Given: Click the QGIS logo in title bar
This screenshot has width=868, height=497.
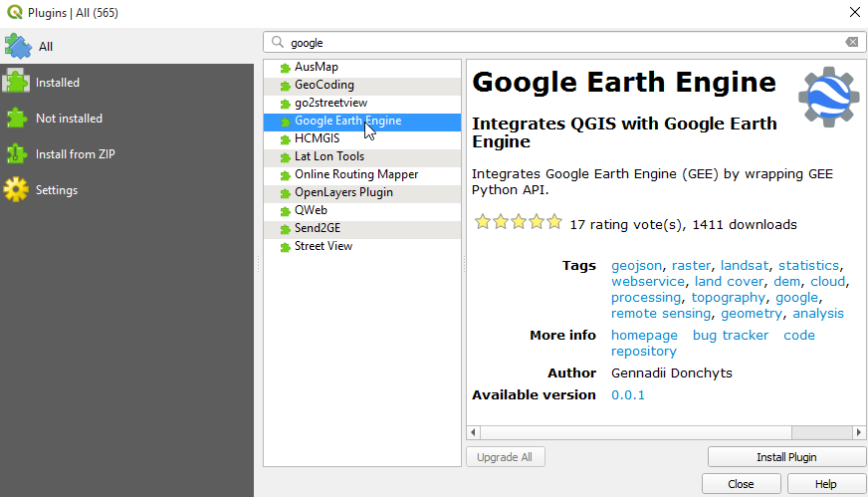Looking at the screenshot, I should 15,12.
